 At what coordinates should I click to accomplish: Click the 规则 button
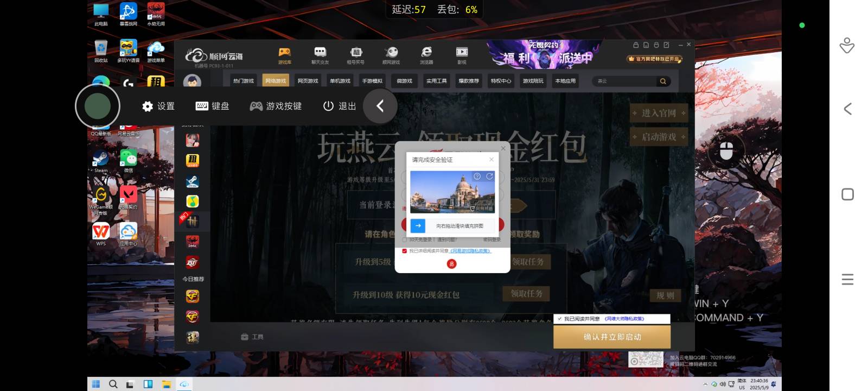coord(665,295)
